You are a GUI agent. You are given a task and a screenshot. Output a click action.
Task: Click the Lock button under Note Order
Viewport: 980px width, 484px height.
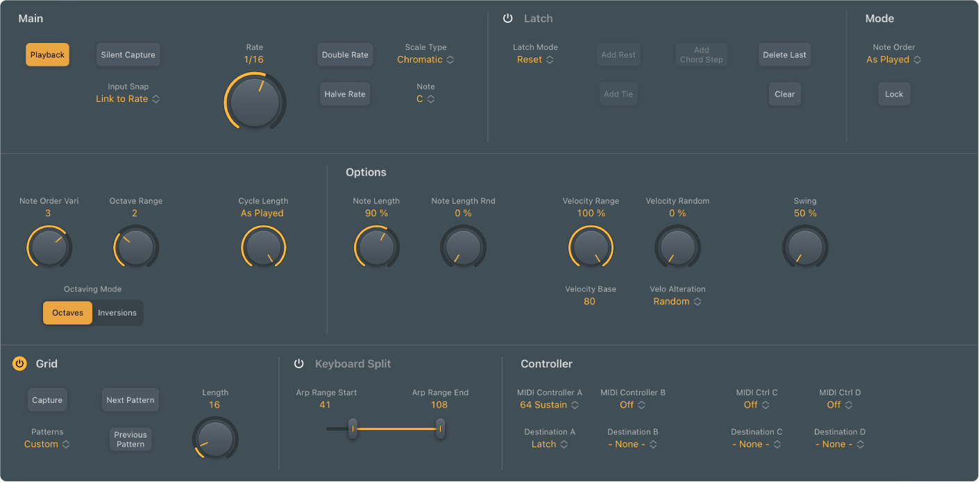click(x=894, y=94)
